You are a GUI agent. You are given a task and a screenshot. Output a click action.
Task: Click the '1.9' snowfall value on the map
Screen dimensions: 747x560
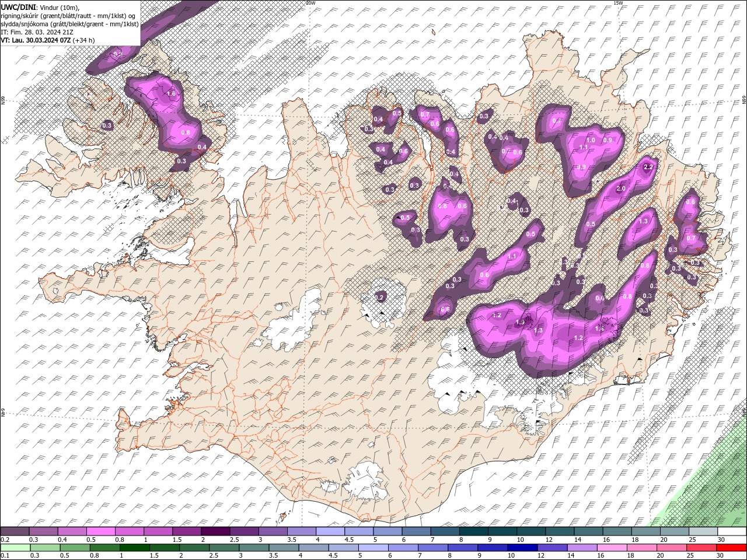click(x=521, y=322)
